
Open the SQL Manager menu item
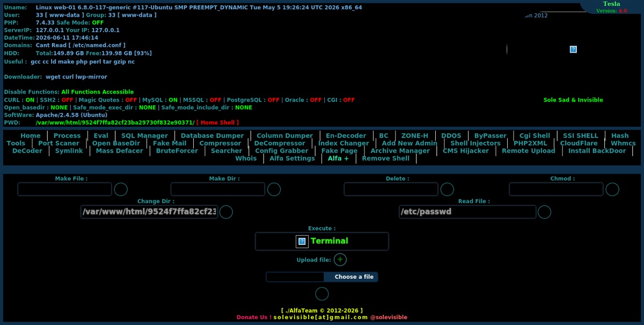tap(144, 136)
